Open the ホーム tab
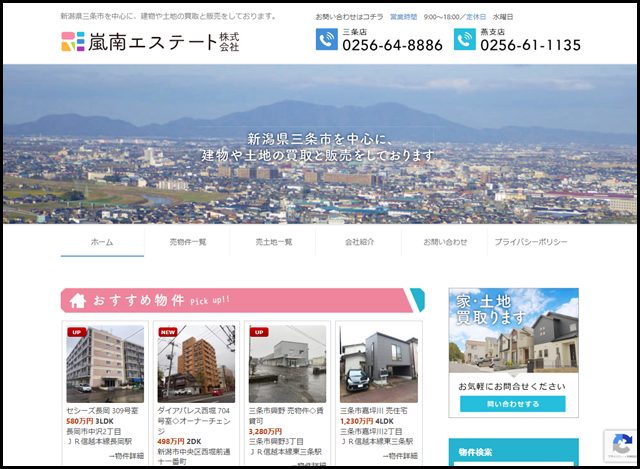This screenshot has width=640, height=469. click(102, 242)
